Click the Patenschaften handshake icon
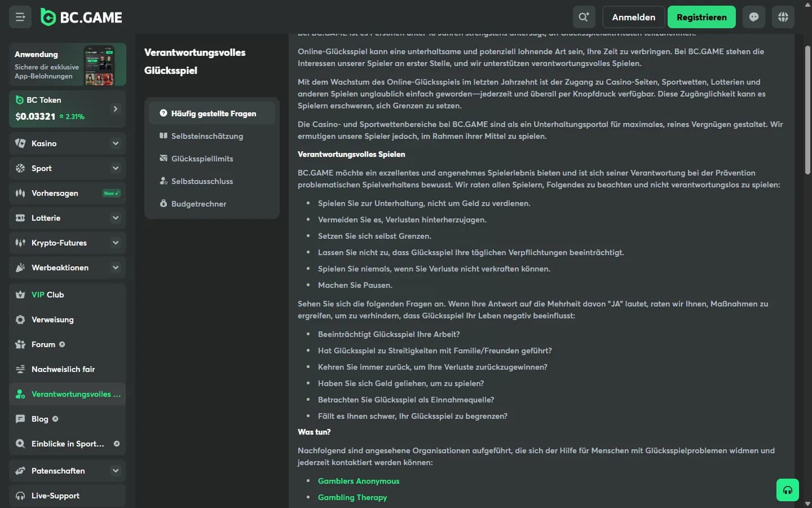Viewport: 812px width, 508px height. click(x=20, y=471)
